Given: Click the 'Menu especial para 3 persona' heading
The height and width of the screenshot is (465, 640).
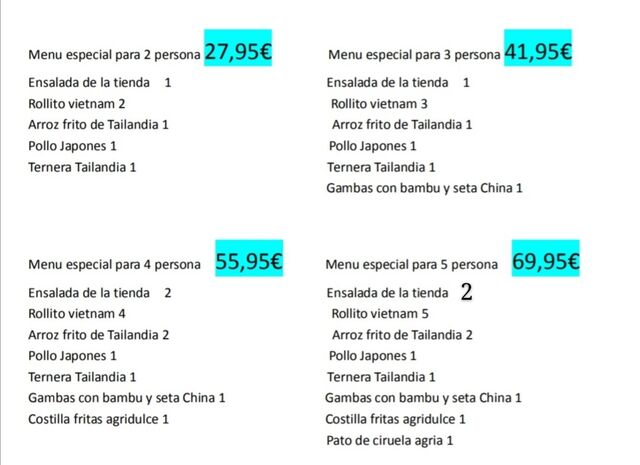Looking at the screenshot, I should [413, 54].
